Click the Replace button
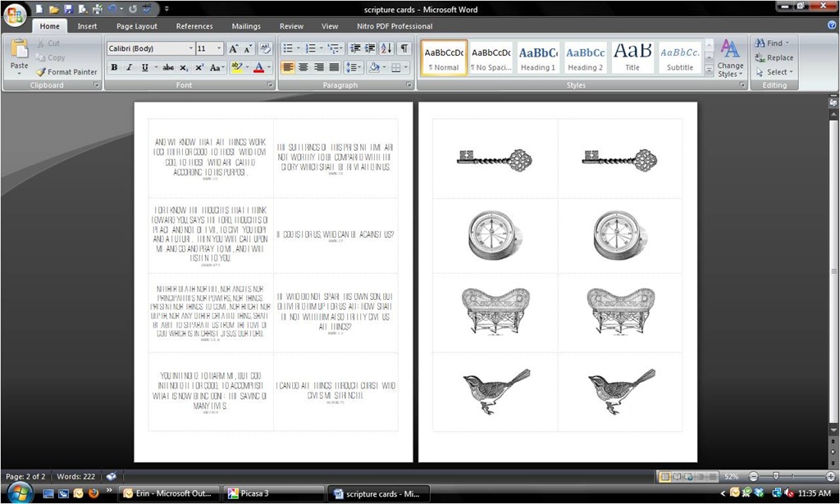 pyautogui.click(x=774, y=58)
